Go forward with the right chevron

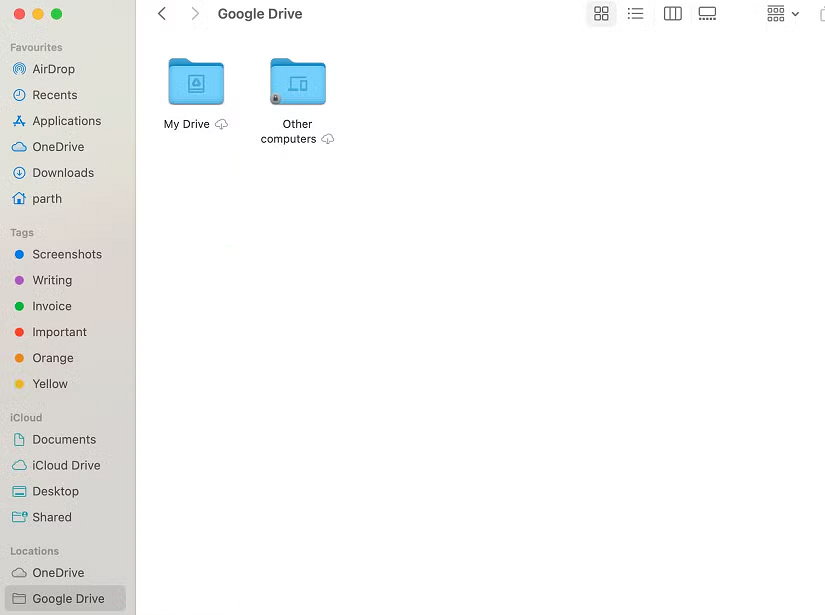(x=195, y=14)
